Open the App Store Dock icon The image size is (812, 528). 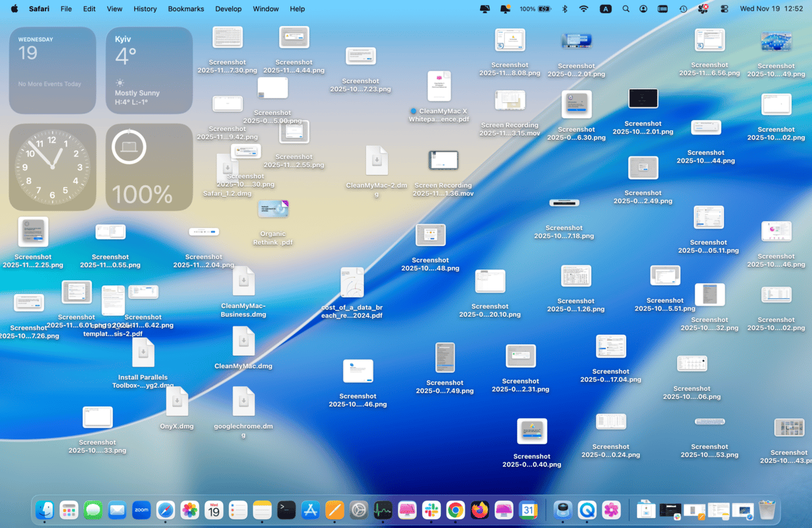311,511
